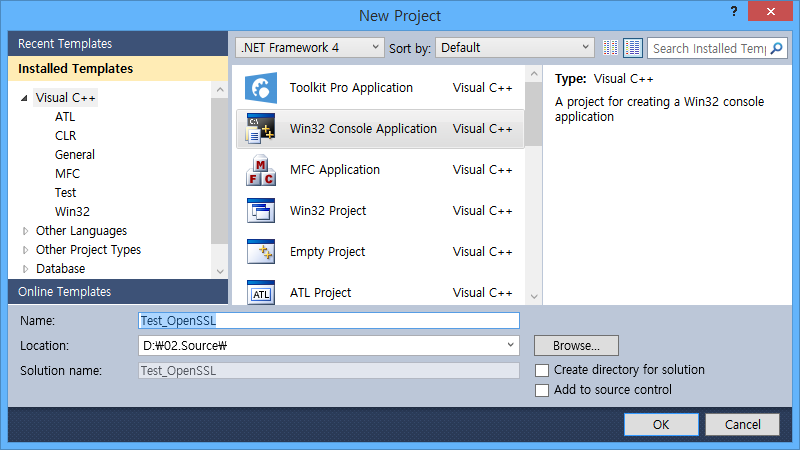This screenshot has height=450, width=800.
Task: Click tree panel scroll up arrow
Action: tap(220, 90)
